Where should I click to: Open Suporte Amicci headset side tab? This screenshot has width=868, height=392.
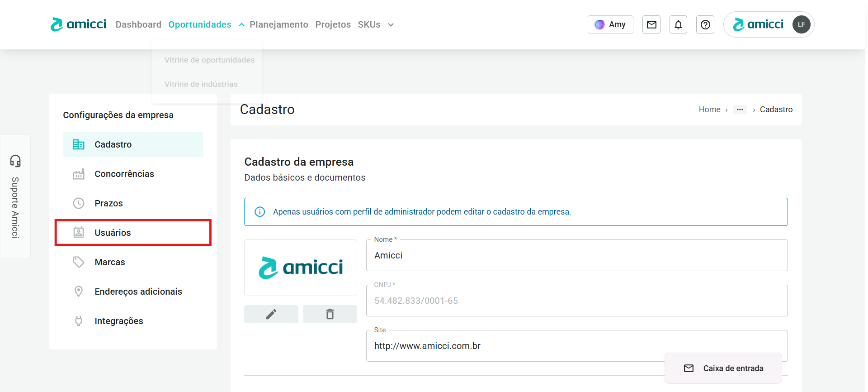pyautogui.click(x=15, y=196)
